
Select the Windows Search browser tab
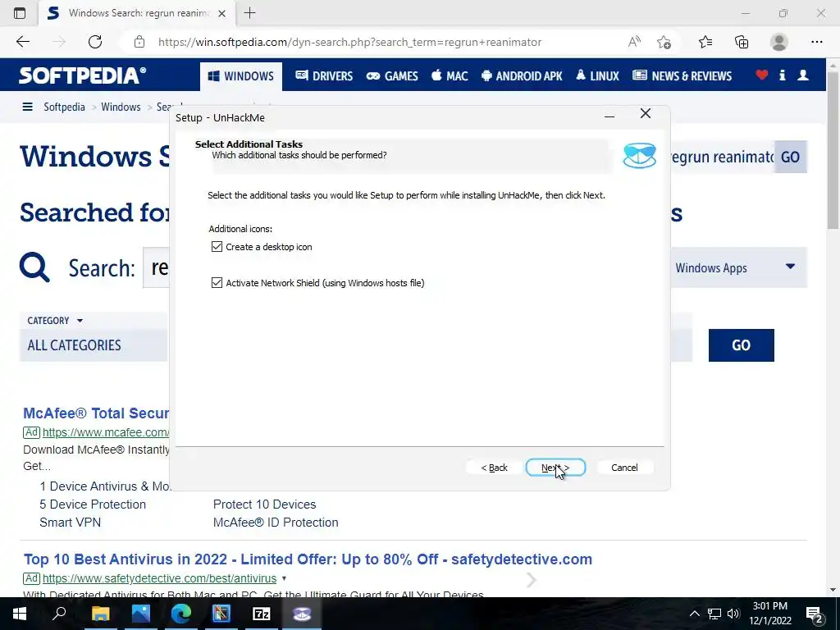[x=137, y=13]
